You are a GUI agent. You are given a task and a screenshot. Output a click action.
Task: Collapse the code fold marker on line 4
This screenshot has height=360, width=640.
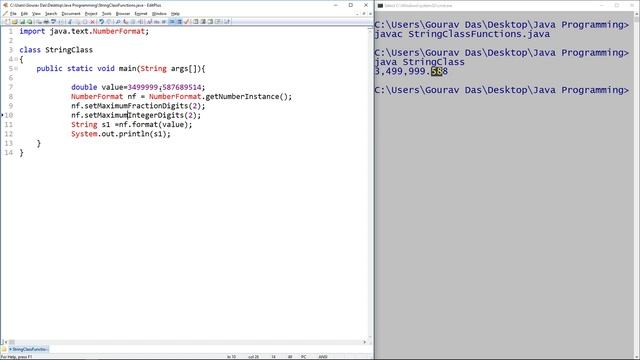click(16, 59)
